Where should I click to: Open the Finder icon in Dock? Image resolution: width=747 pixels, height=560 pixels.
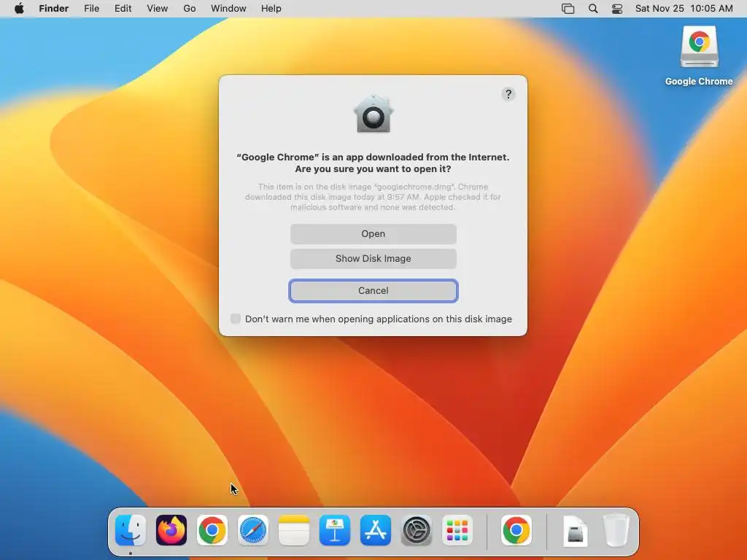[x=131, y=530]
